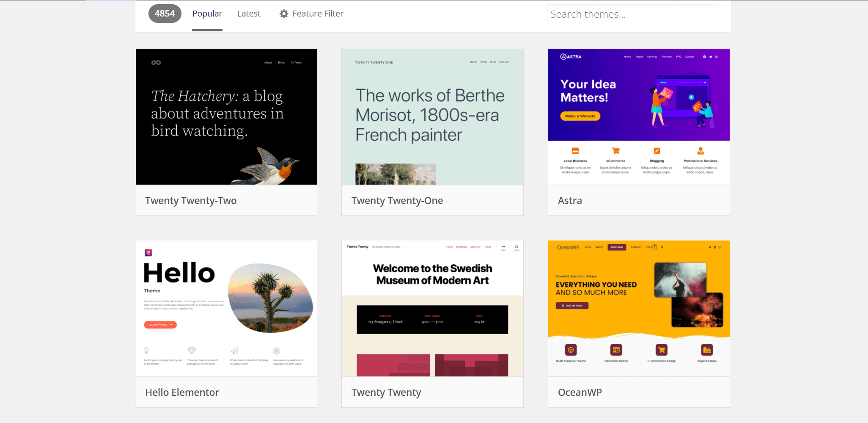Click the OceanWP logo text in the preview
This screenshot has height=423, width=868.
[568, 247]
